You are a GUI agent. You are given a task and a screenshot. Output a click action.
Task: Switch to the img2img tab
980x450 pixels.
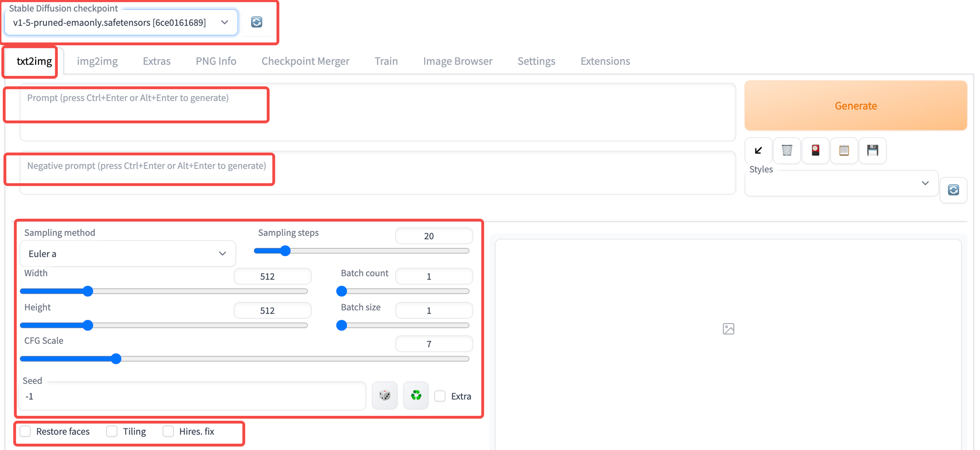point(97,61)
